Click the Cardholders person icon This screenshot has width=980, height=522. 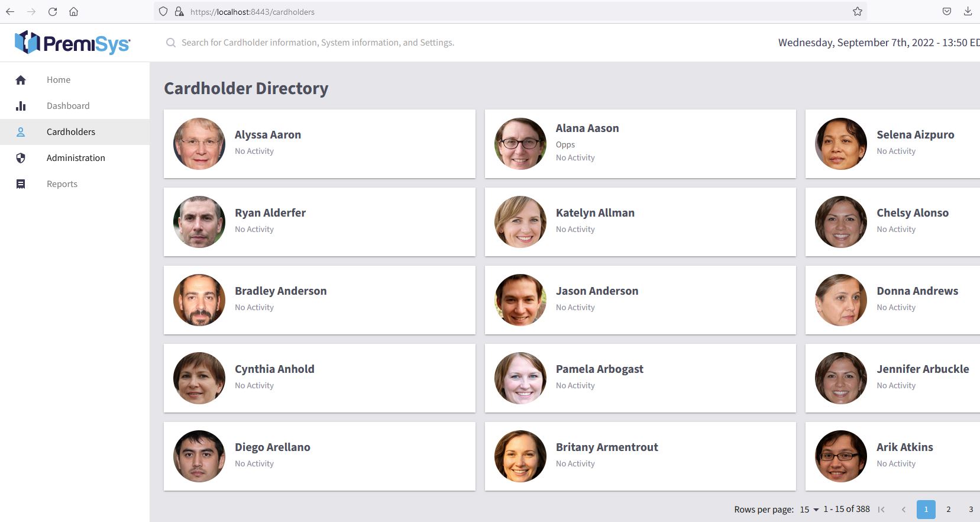click(21, 132)
